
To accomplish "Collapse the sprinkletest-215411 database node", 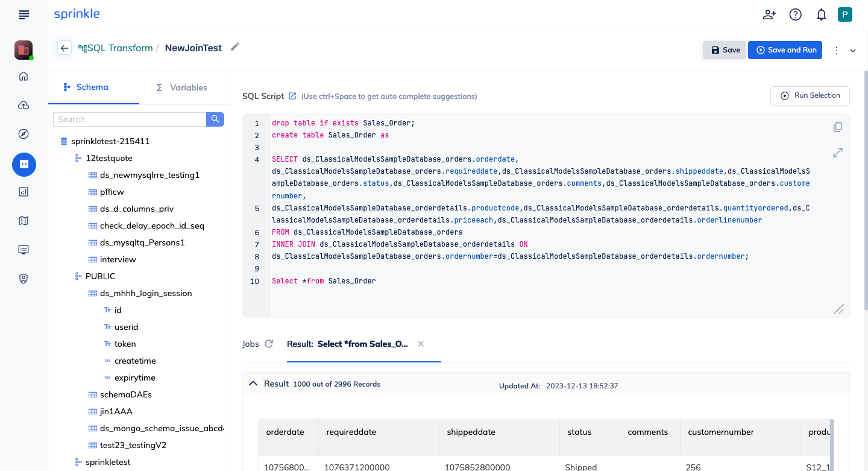I will coord(64,141).
